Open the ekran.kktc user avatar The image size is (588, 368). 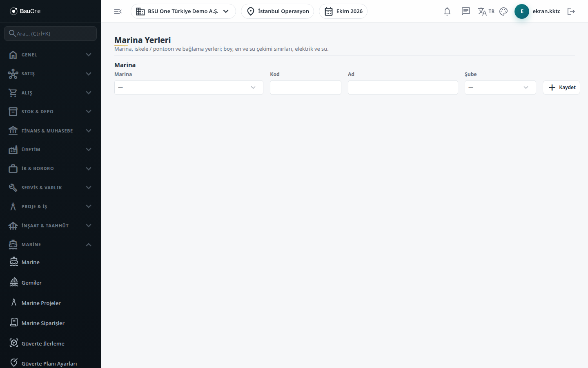click(522, 11)
